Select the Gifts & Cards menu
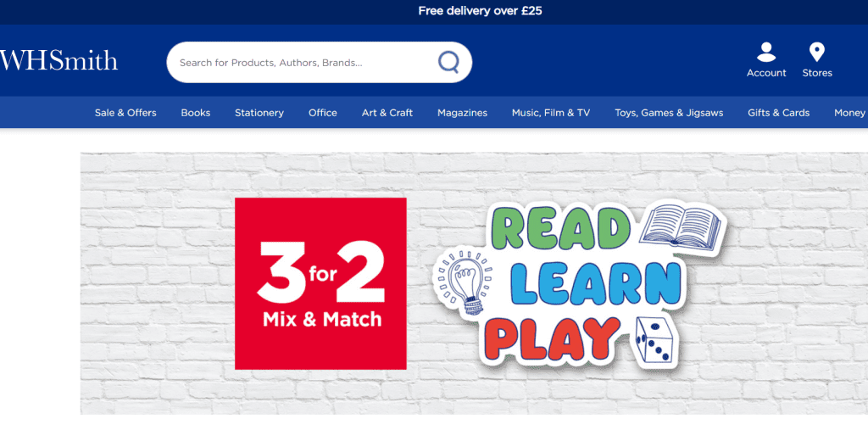This screenshot has height=430, width=868. [778, 113]
